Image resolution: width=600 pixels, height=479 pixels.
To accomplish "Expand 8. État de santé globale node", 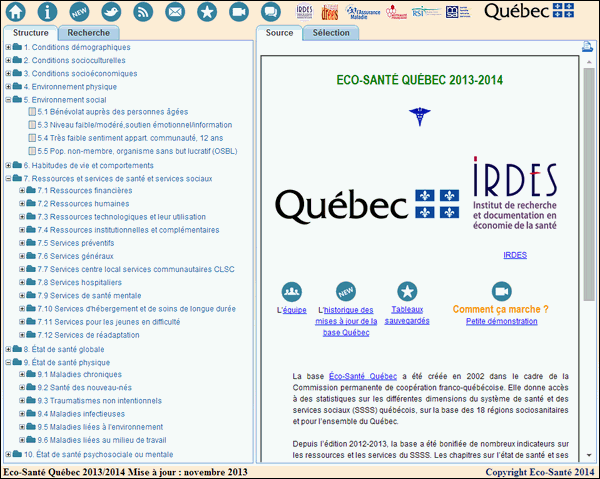I will 8,349.
